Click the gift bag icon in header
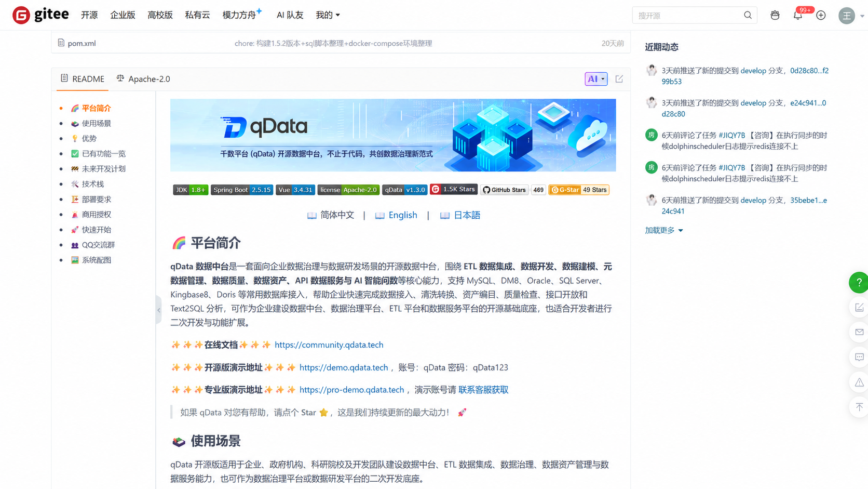Viewport: 868px width, 489px height. 775,16
